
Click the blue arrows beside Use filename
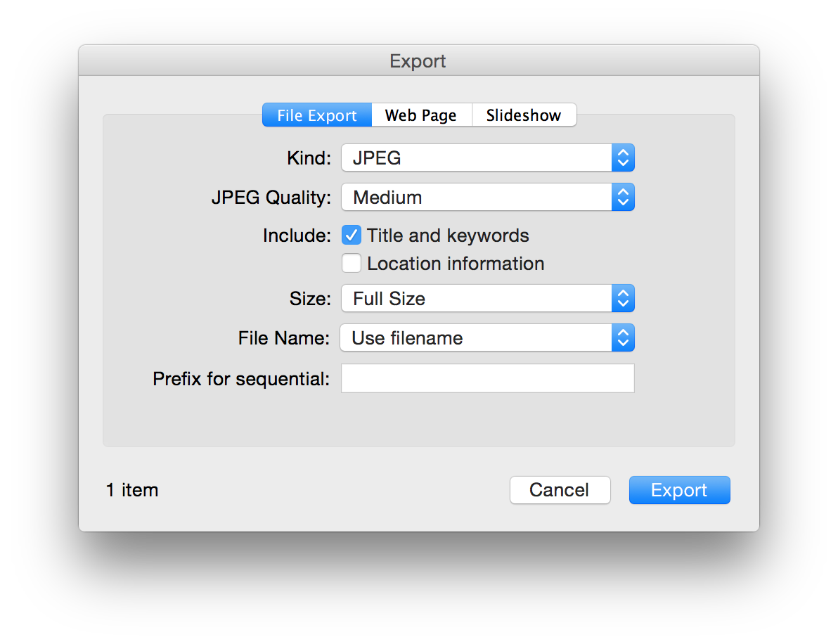(x=622, y=338)
